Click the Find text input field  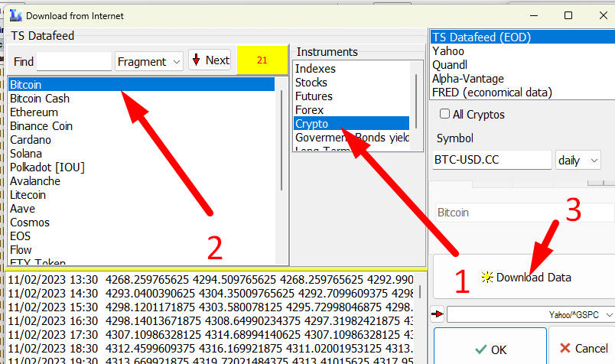tap(73, 61)
